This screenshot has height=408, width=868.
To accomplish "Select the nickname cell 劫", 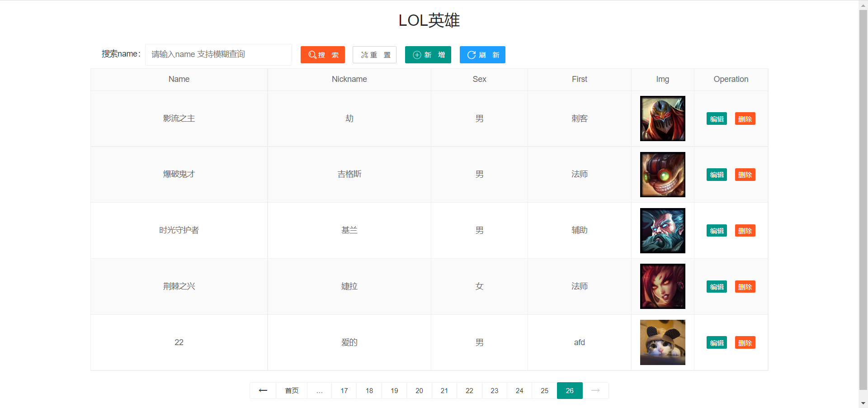I will 349,119.
